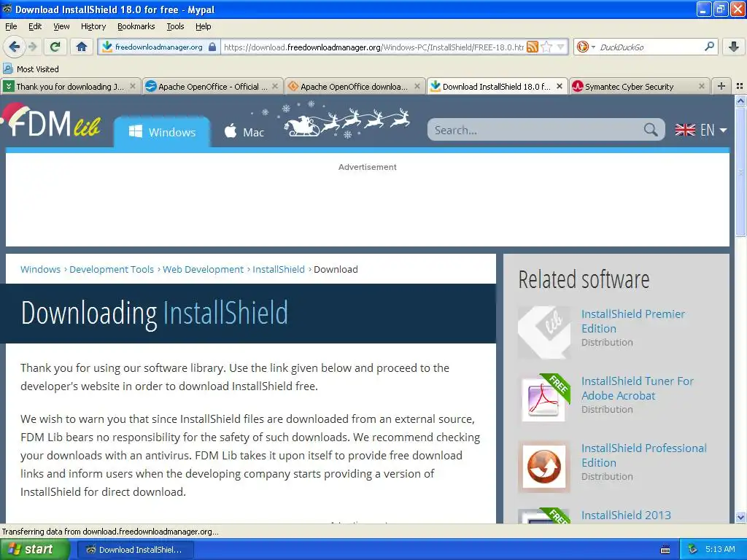
Task: Click the site identity padlock icon
Action: pyautogui.click(x=212, y=47)
